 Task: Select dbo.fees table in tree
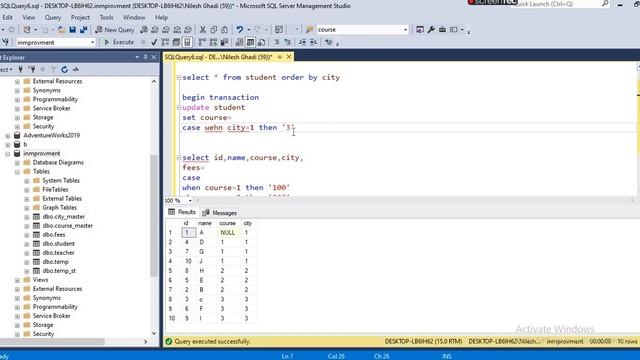pos(53,235)
